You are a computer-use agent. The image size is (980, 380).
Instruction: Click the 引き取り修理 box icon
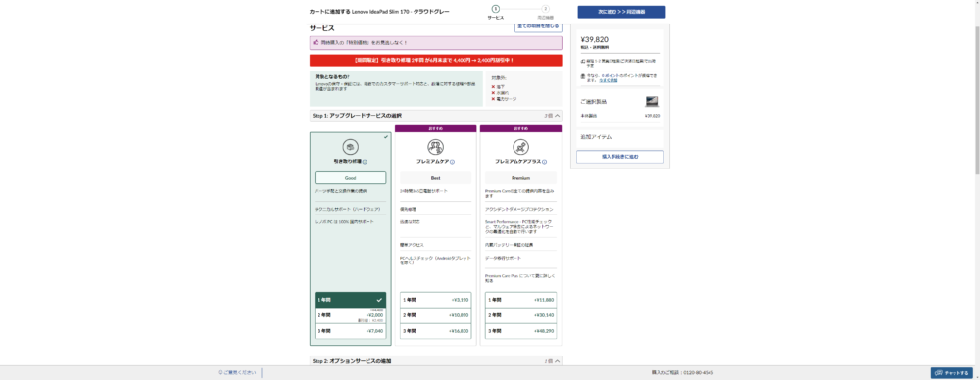350,147
